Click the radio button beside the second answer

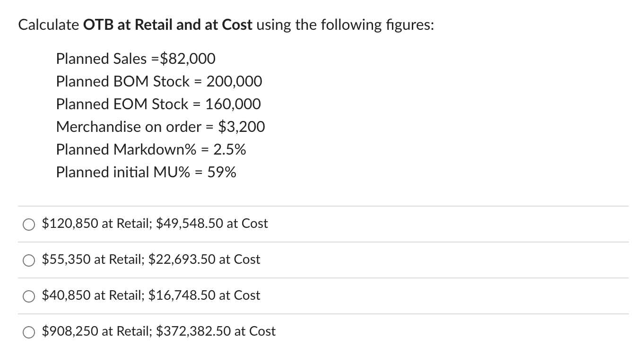(28, 260)
